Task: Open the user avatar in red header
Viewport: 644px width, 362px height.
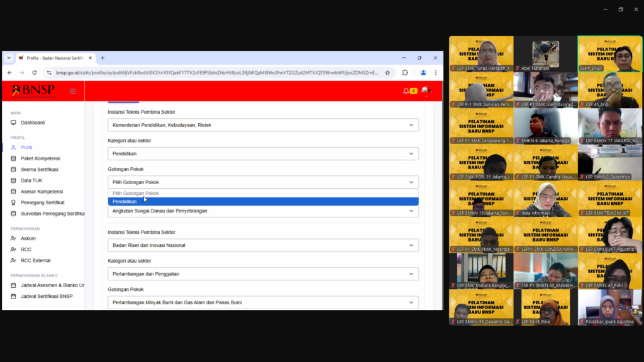Action: [x=426, y=91]
